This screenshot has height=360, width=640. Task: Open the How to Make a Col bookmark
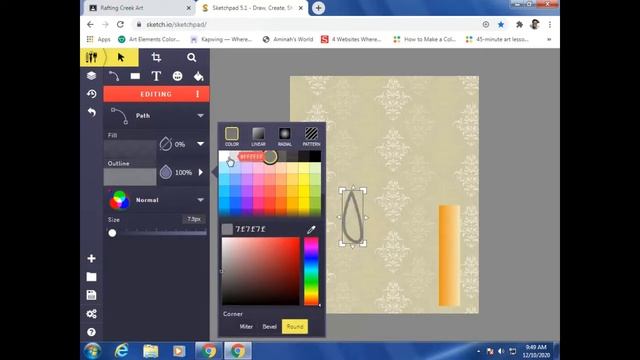(x=424, y=39)
